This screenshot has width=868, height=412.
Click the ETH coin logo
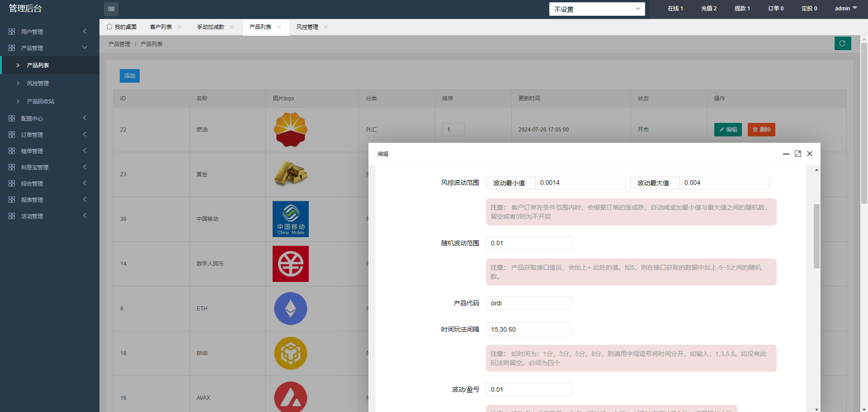tap(290, 309)
